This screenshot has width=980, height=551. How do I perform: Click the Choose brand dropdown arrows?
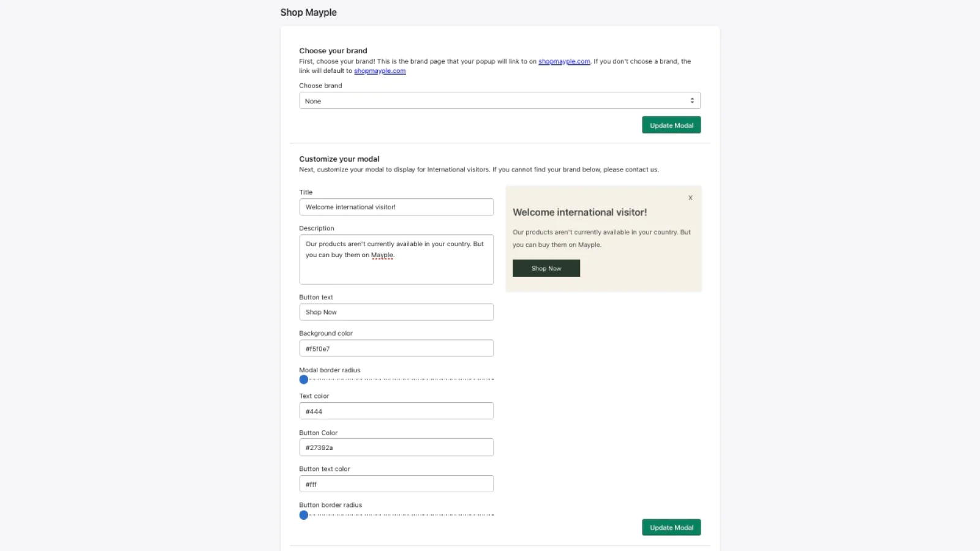click(x=692, y=101)
